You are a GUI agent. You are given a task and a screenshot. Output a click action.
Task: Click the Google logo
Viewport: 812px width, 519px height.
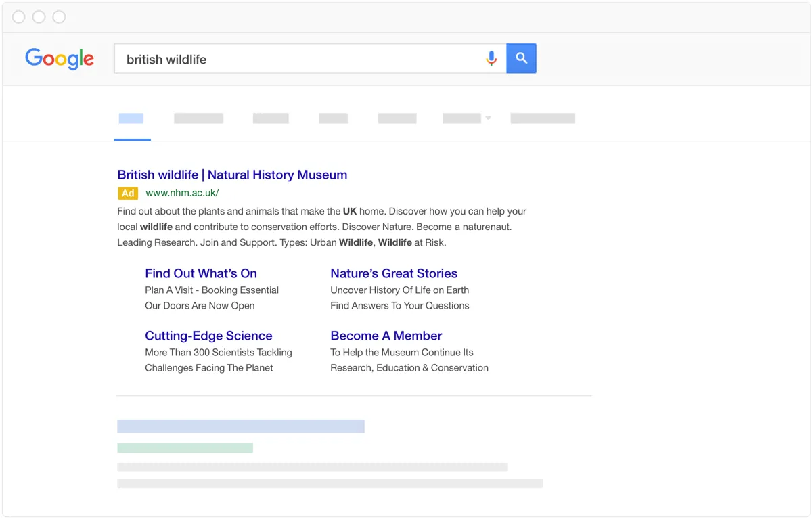pyautogui.click(x=60, y=59)
